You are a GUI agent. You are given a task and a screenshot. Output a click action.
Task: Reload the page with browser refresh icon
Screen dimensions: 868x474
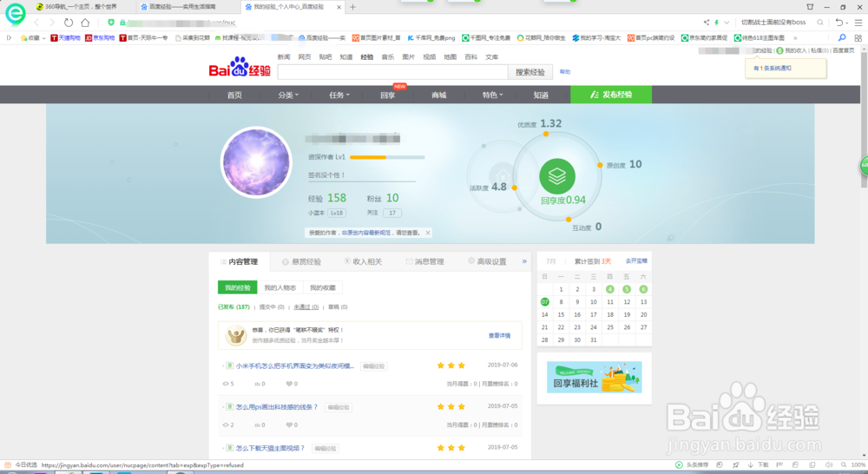(68, 23)
